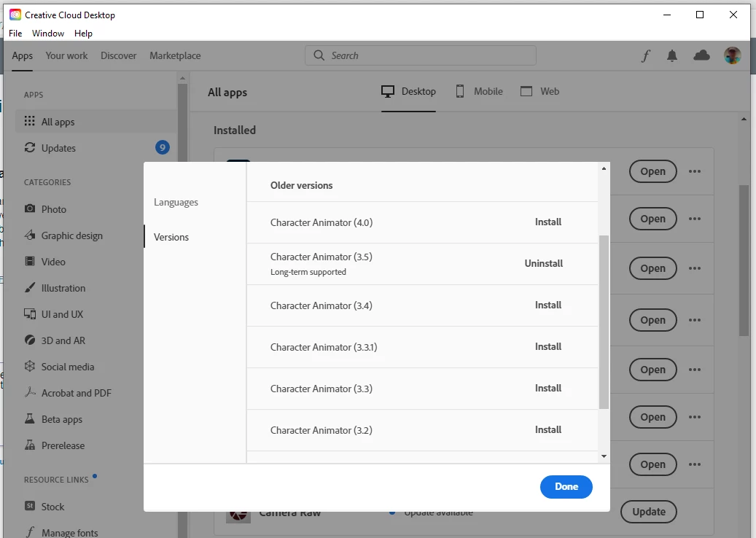Install Character Animator (3.3)
Image resolution: width=756 pixels, height=538 pixels.
click(548, 388)
